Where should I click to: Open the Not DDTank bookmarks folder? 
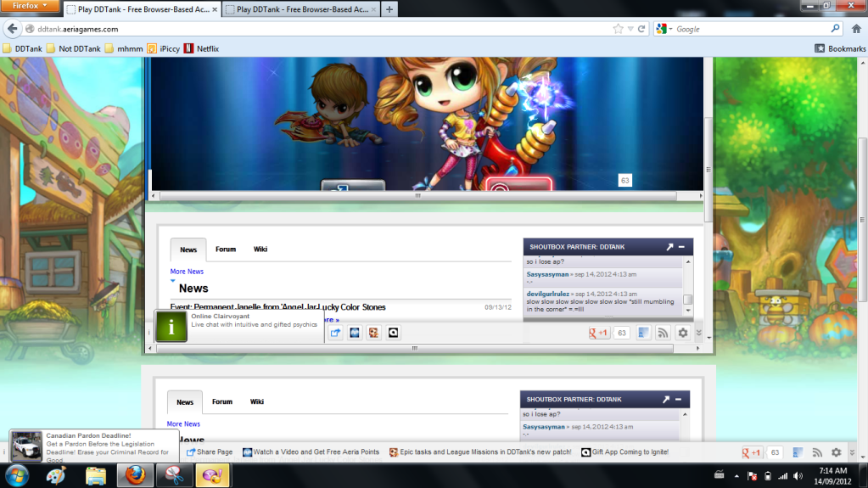coord(74,48)
